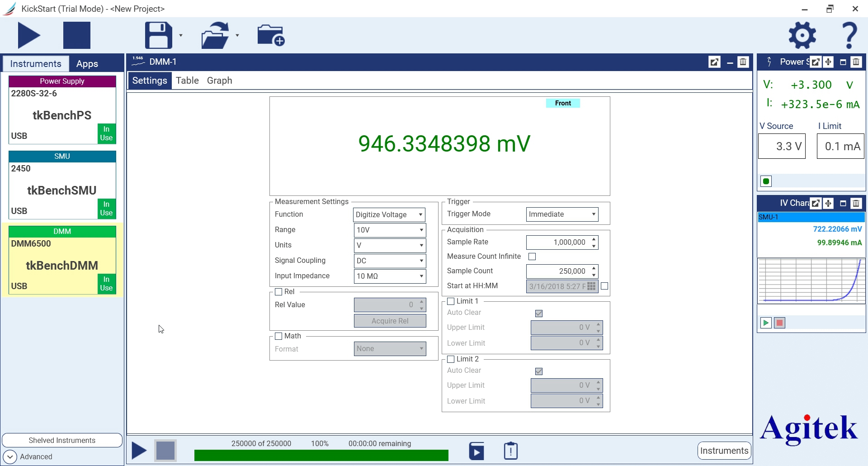Screen dimensions: 868x466
Task: Click the Save project floppy disk icon
Action: tap(158, 35)
